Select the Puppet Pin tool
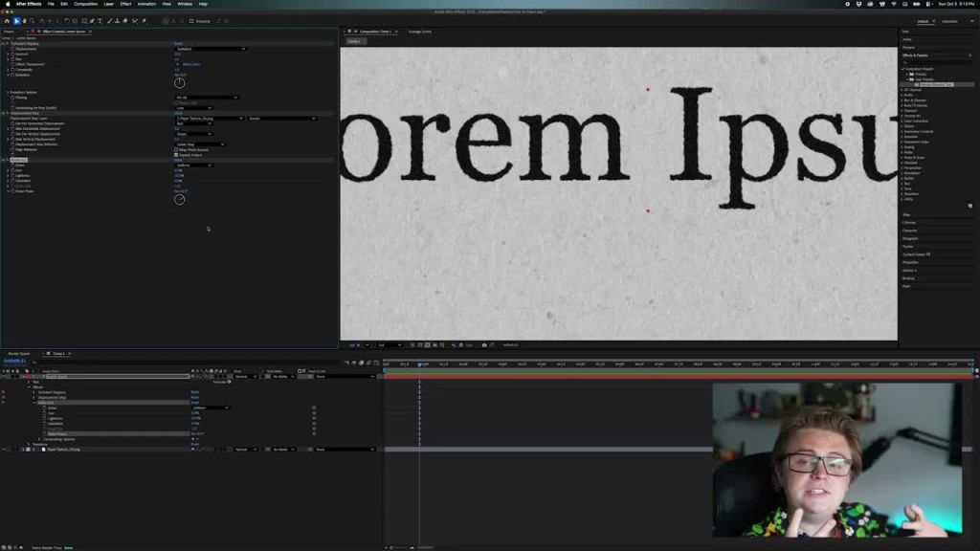Image resolution: width=980 pixels, height=551 pixels. click(x=145, y=21)
